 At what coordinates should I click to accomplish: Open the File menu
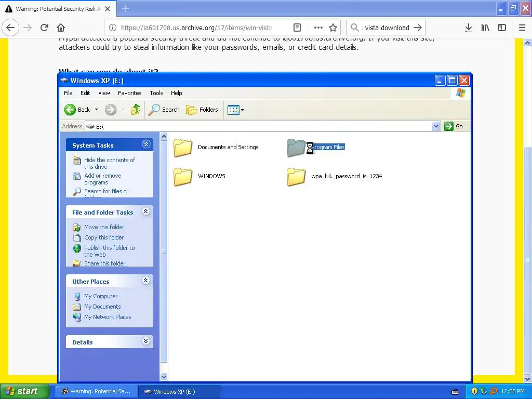click(68, 93)
